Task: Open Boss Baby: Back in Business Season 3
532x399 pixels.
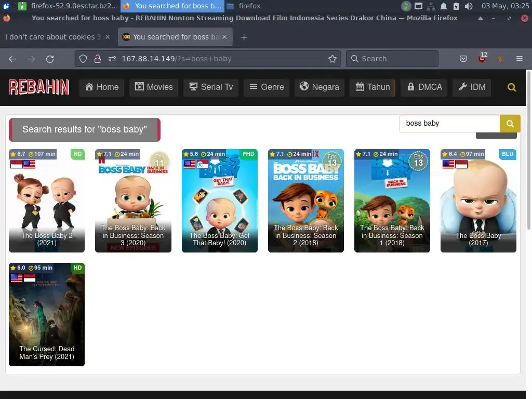Action: [133, 201]
